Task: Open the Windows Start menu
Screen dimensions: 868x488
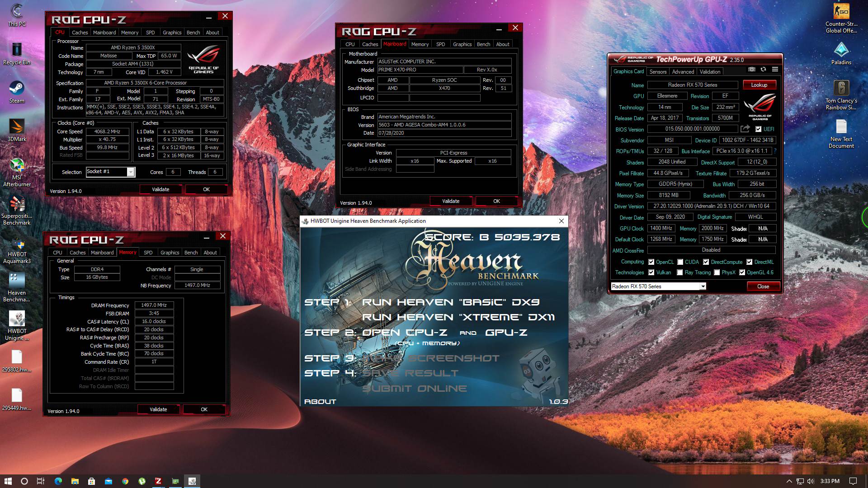Action: click(8, 481)
